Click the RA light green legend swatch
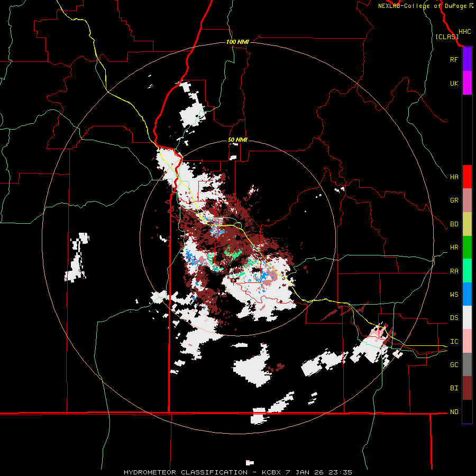 coord(467,271)
